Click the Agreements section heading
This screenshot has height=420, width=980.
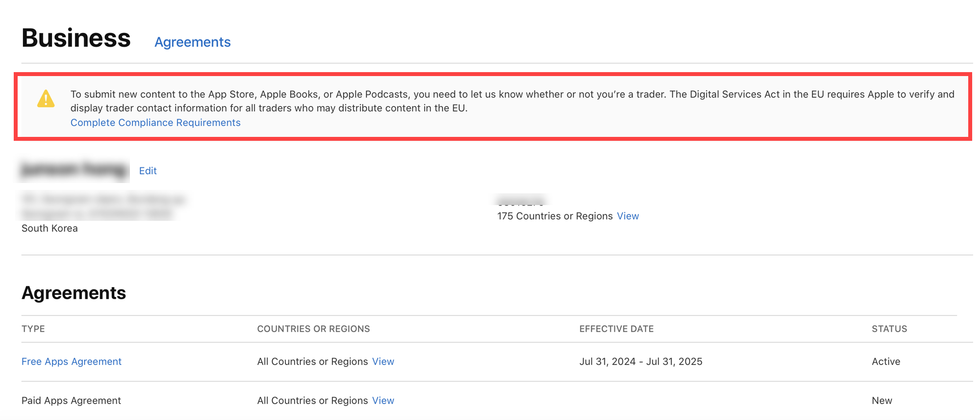pos(74,293)
